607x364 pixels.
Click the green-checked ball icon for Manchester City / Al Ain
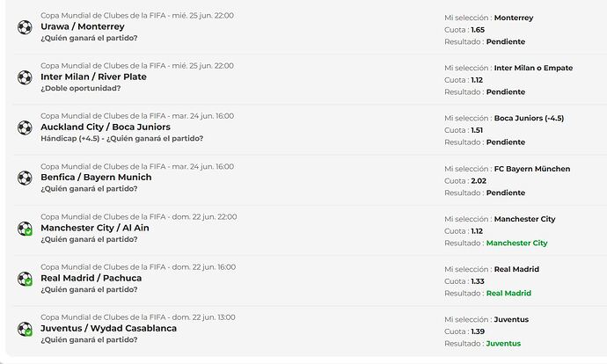tap(25, 229)
